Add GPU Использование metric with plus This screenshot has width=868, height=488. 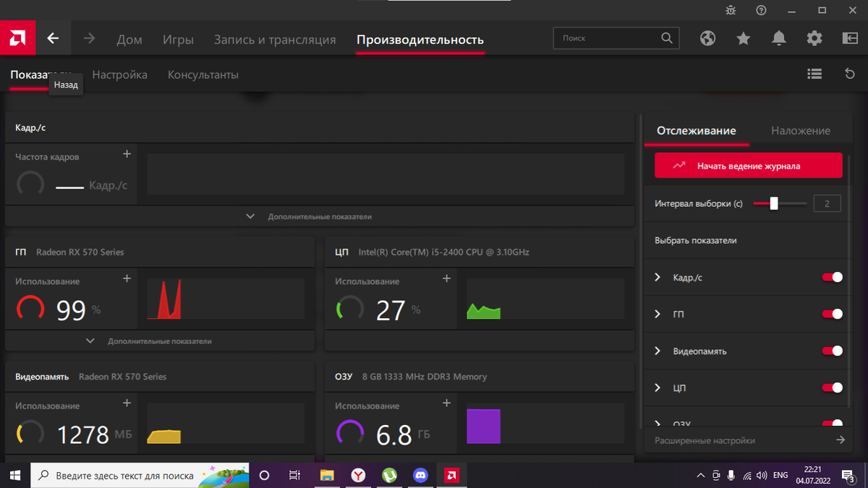click(127, 278)
